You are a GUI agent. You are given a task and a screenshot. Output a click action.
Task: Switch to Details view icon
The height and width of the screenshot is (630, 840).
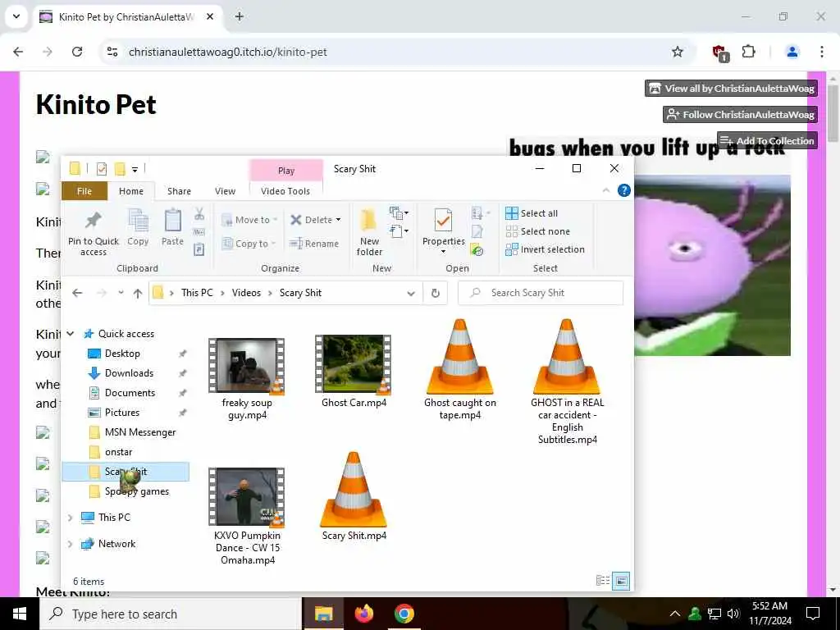pos(603,580)
